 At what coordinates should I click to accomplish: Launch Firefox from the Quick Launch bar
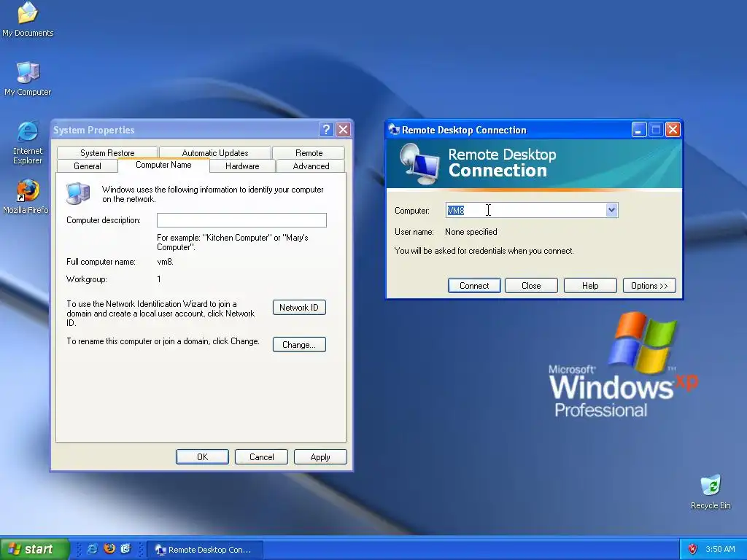coord(109,549)
